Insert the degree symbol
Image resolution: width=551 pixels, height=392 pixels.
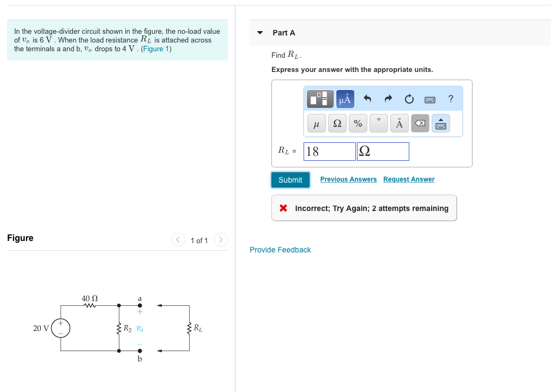[378, 123]
